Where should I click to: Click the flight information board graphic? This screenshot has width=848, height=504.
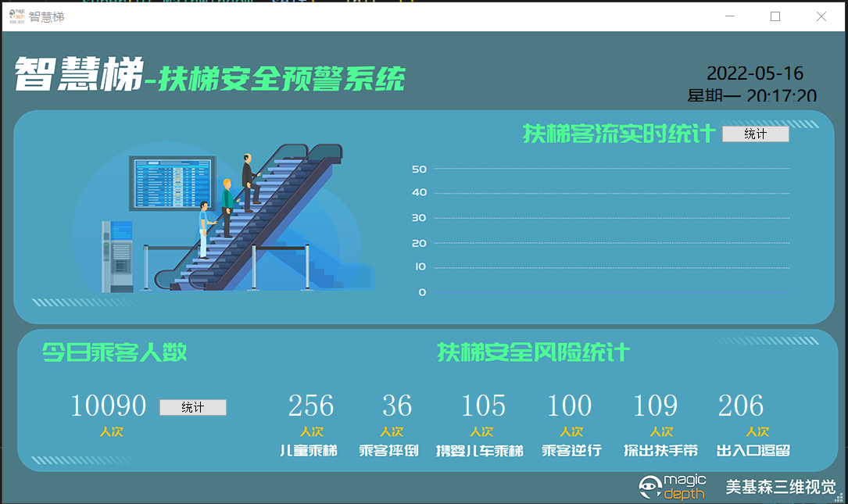point(173,184)
